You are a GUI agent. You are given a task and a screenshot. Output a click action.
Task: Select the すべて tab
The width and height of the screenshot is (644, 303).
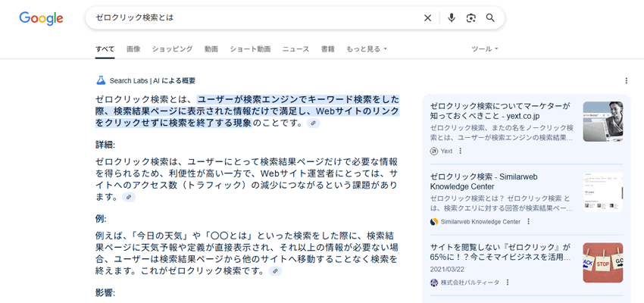[x=105, y=48]
